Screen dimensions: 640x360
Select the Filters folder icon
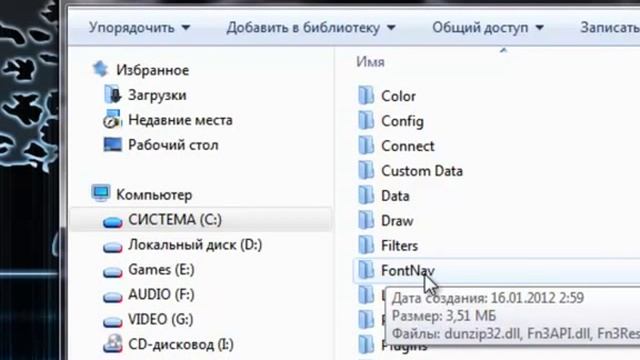click(366, 245)
